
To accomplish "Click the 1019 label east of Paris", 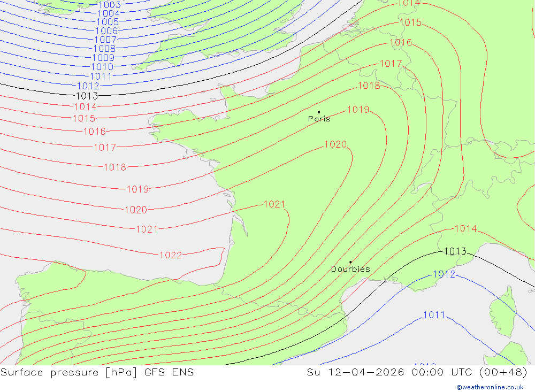I will coord(358,110).
